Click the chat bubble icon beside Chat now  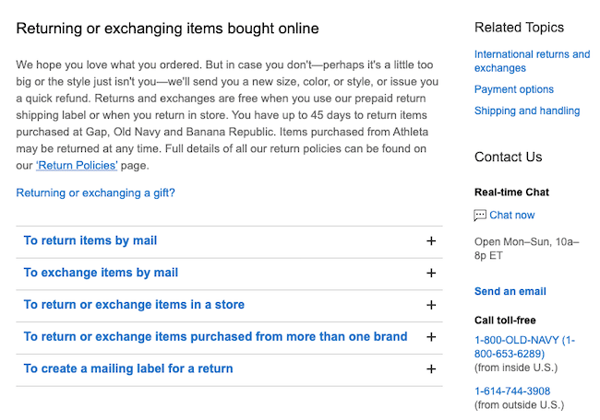[480, 215]
